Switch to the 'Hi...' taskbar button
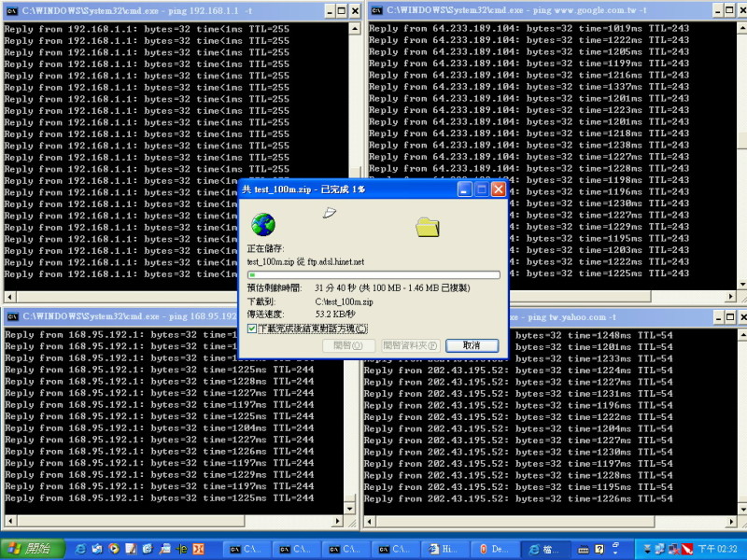This screenshot has height=560, width=747. tap(445, 549)
